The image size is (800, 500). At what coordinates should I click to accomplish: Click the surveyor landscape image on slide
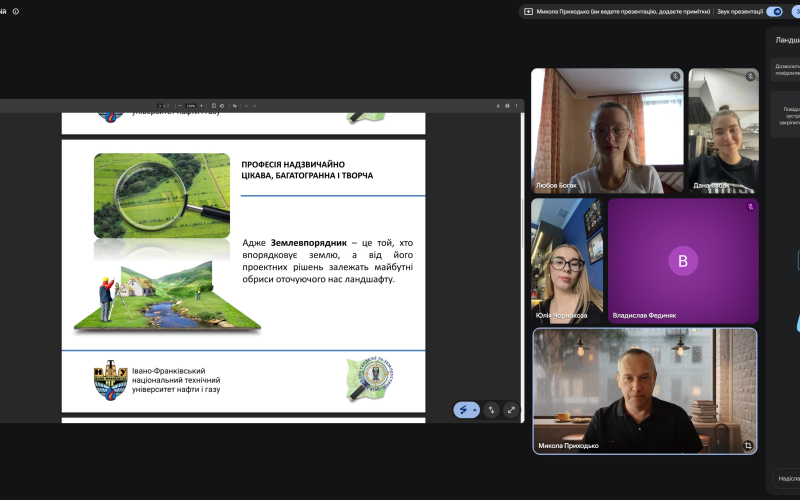pyautogui.click(x=167, y=296)
